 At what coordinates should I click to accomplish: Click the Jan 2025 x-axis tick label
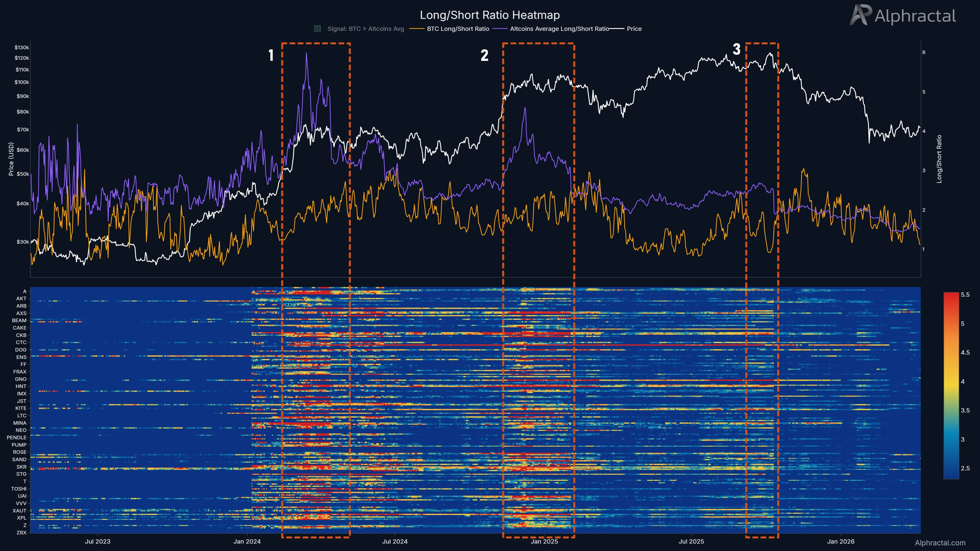click(544, 541)
